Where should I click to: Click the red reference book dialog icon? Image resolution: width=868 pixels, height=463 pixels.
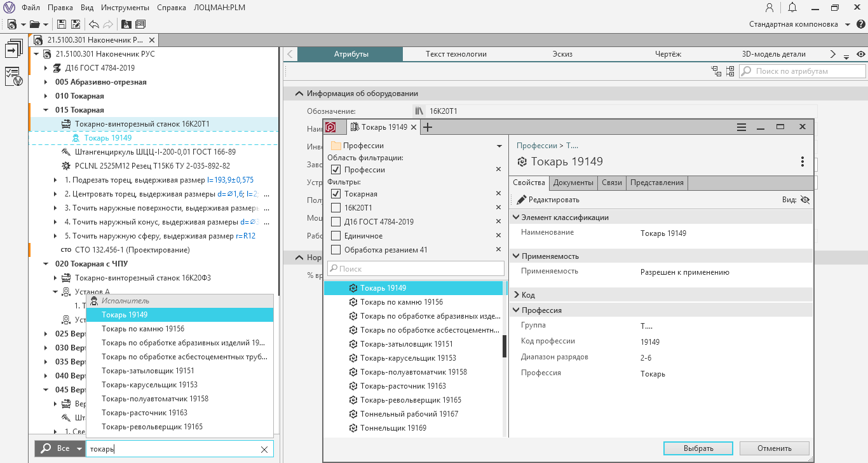tap(330, 127)
